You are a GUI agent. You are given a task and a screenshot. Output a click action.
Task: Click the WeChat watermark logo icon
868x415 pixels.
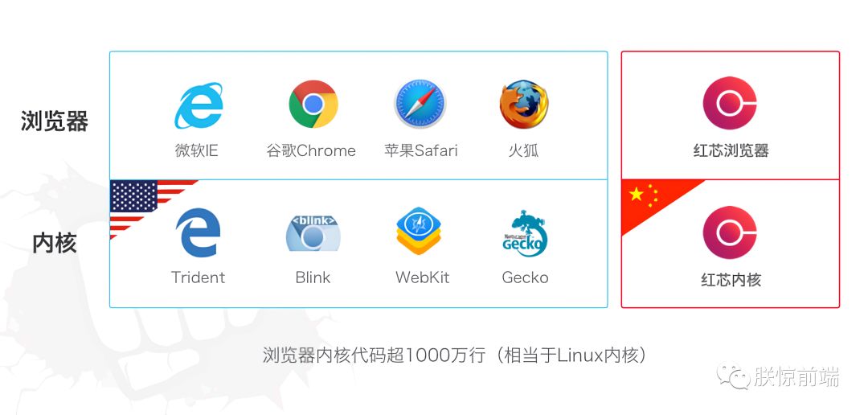pos(732,376)
